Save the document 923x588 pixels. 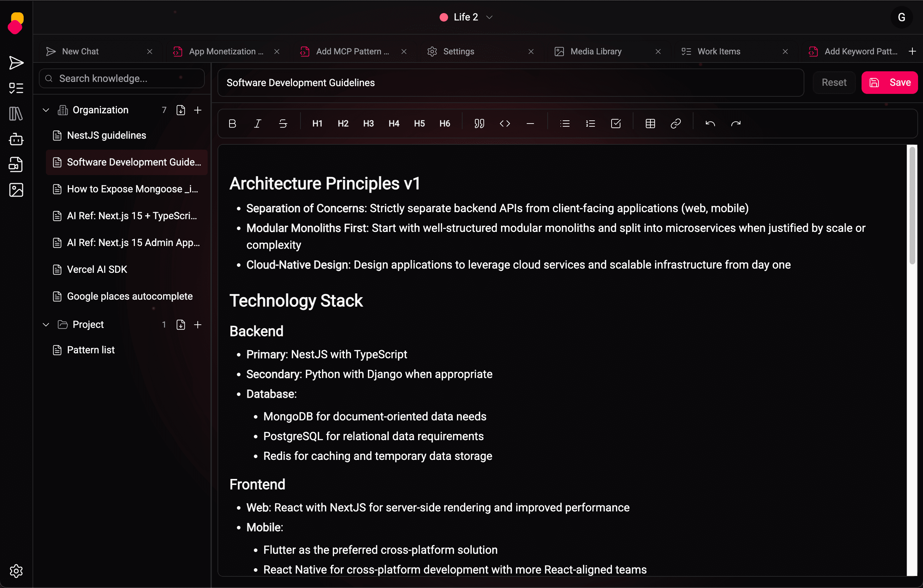(889, 82)
